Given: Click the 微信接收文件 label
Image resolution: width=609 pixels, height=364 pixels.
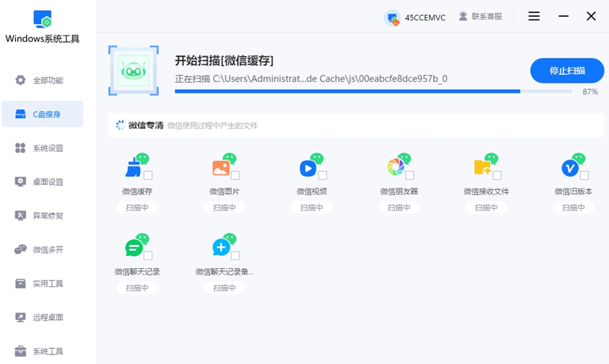Looking at the screenshot, I should (486, 191).
